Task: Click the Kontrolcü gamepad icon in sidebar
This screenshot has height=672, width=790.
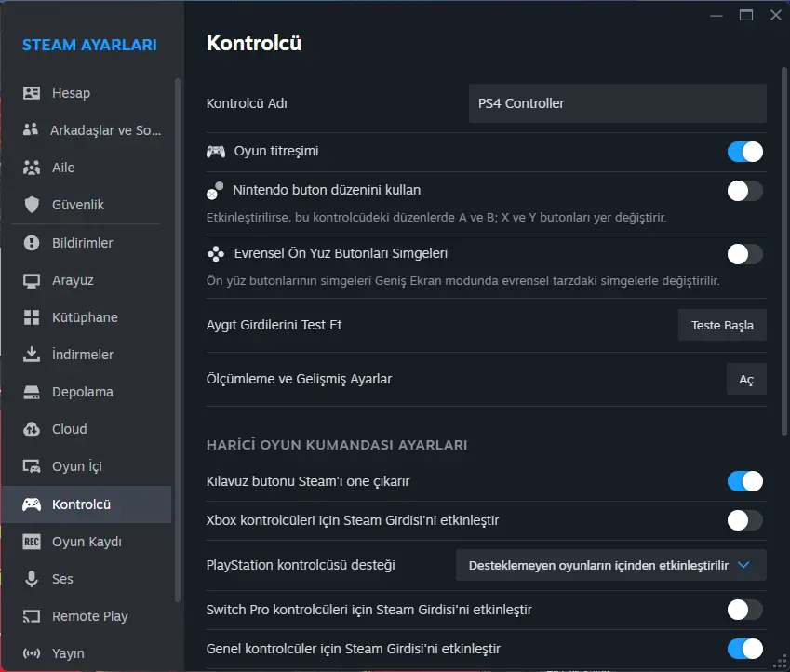Action: tap(32, 504)
